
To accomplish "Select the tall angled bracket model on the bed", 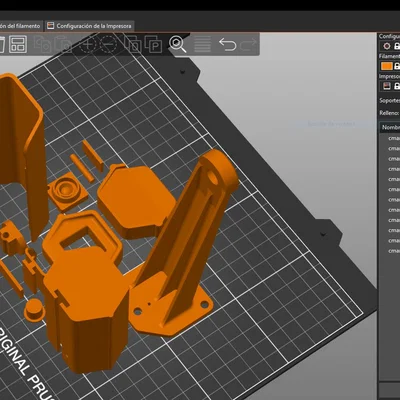I will coord(187,240).
